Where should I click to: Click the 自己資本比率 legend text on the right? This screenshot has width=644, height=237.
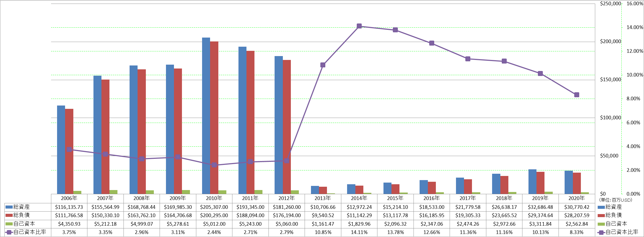(x=622, y=232)
